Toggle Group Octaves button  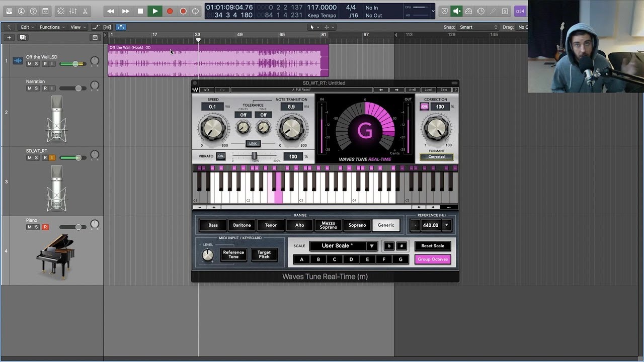tap(433, 259)
